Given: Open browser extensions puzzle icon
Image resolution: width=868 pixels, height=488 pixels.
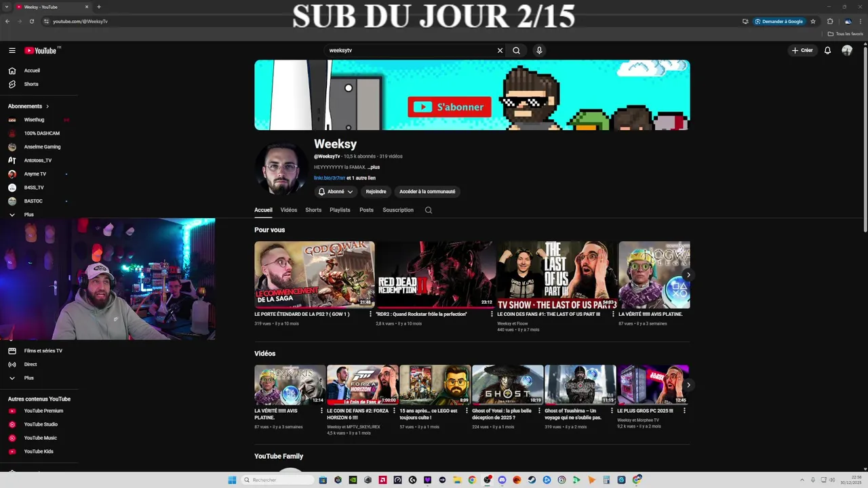Looking at the screenshot, I should click(830, 21).
